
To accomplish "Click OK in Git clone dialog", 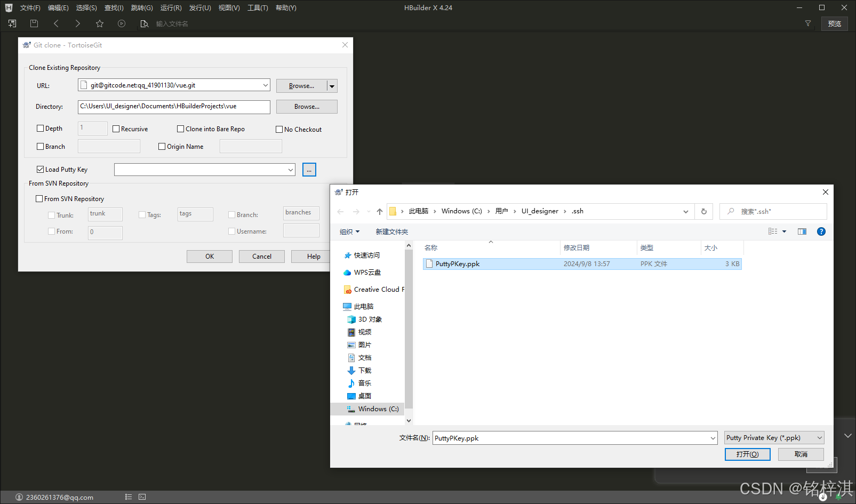I will 210,257.
